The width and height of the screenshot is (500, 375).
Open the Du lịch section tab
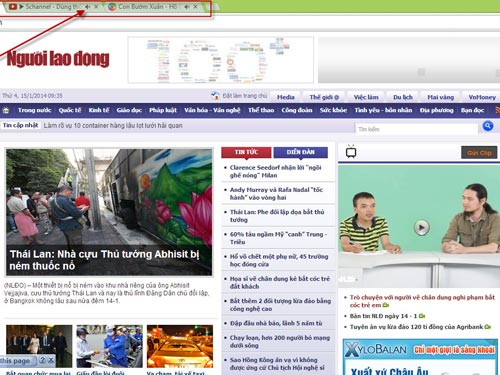point(403,97)
